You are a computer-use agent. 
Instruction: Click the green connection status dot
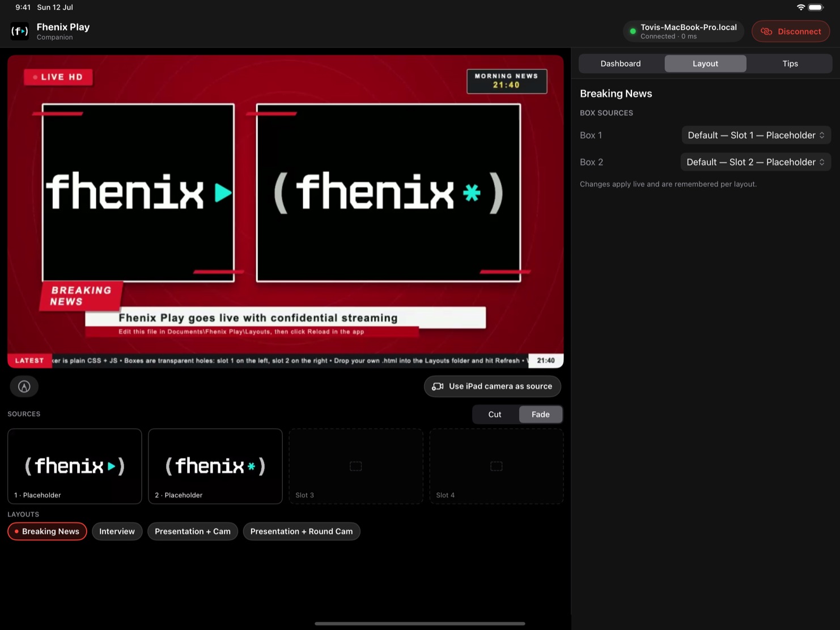[x=633, y=32]
